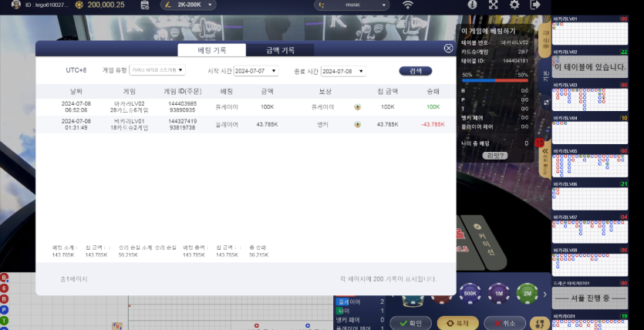Show more chips with the right arrow
The height and width of the screenshot is (330, 644).
[545, 294]
